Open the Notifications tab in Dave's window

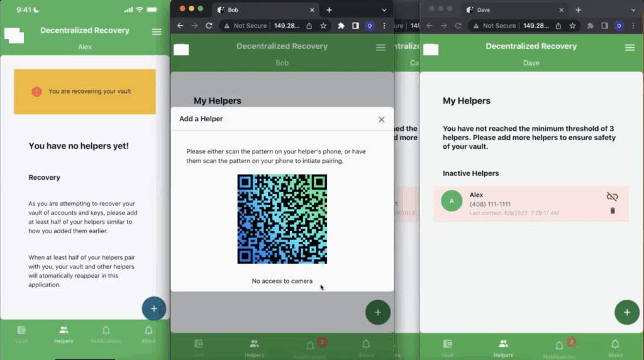[x=559, y=347]
